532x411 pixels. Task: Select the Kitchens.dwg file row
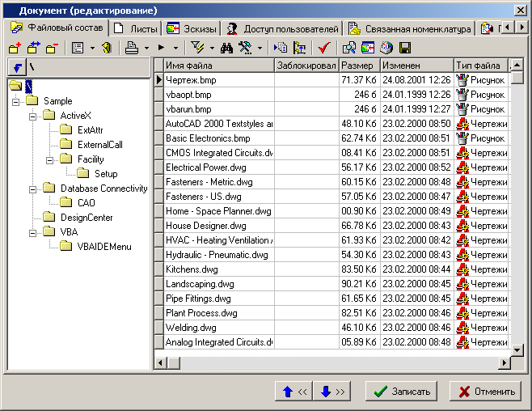[192, 269]
